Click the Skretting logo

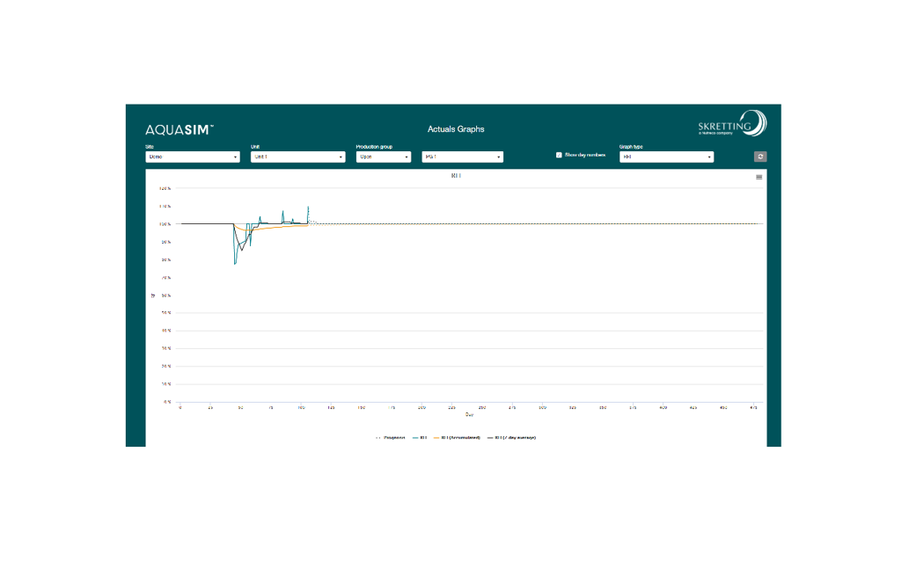[732, 124]
